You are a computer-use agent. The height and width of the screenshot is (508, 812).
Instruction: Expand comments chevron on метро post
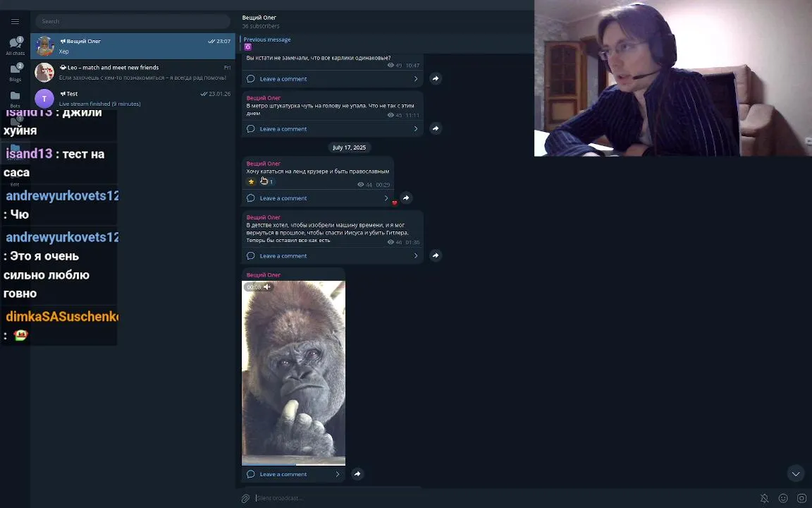(x=415, y=128)
